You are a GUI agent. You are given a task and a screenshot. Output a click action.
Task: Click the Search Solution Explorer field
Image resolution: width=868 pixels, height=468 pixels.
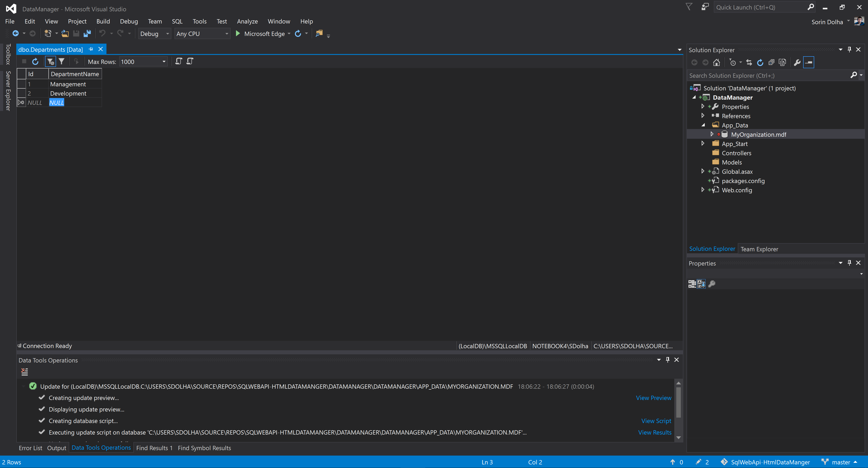tap(768, 75)
